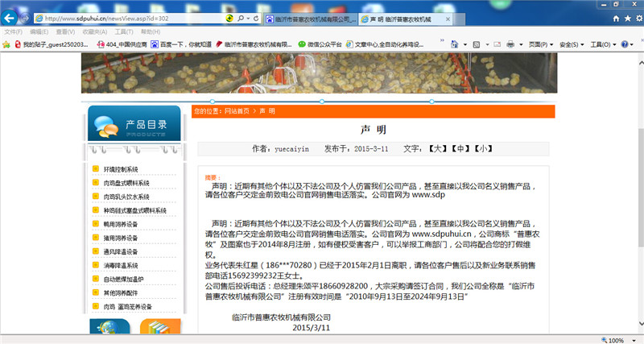
Task: Click the printer icon in command bar
Action: pos(510,44)
